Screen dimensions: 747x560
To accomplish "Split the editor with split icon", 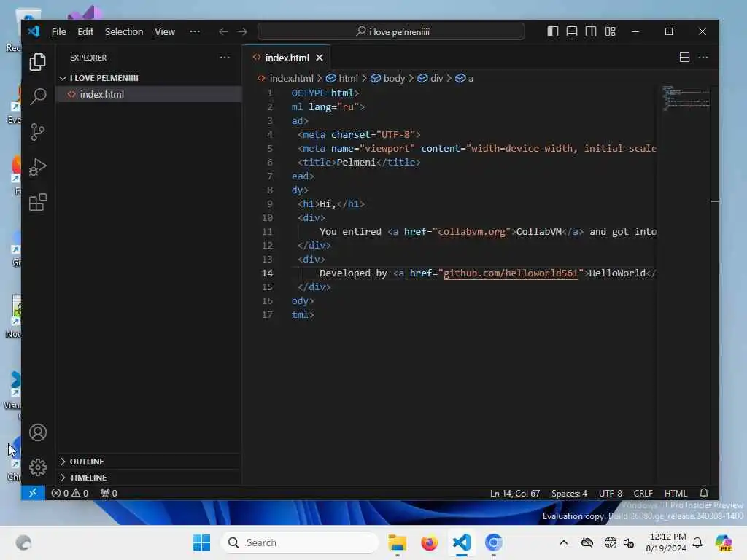I will 684,58.
